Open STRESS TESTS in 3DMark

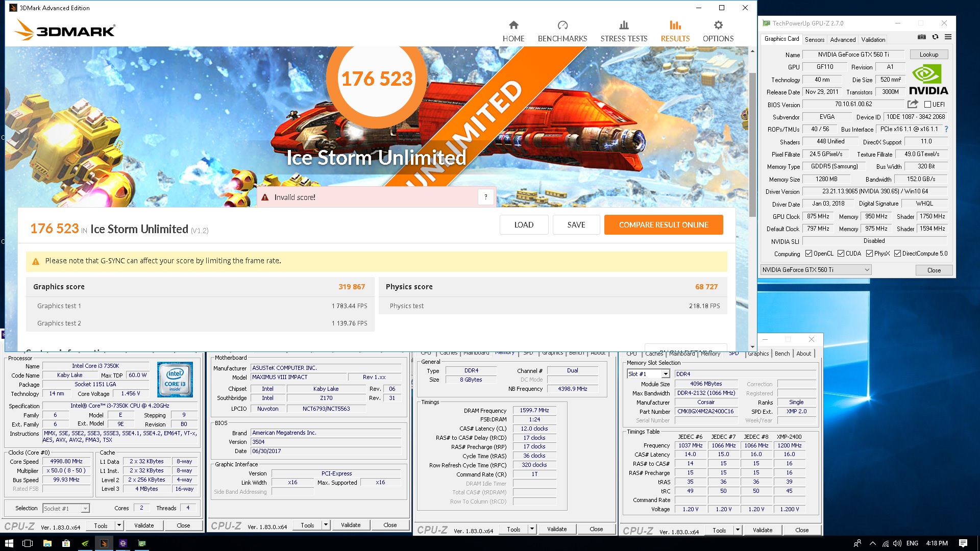(624, 32)
